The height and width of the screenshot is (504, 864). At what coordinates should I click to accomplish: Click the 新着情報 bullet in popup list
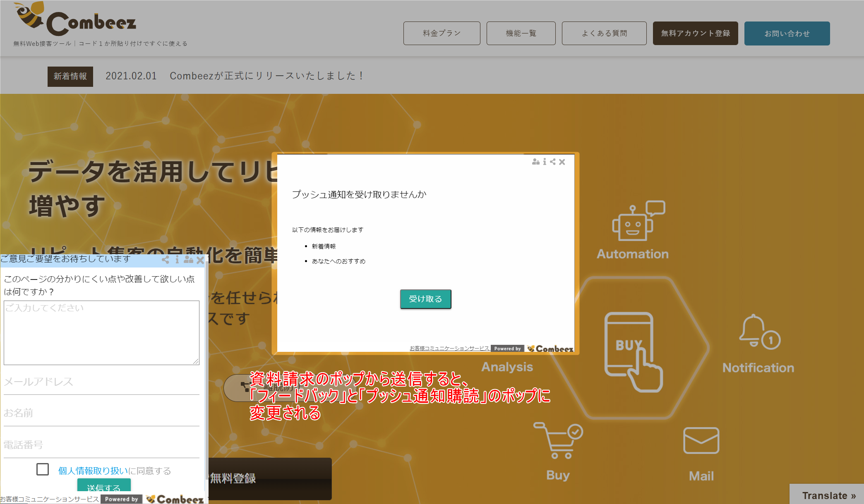click(324, 246)
